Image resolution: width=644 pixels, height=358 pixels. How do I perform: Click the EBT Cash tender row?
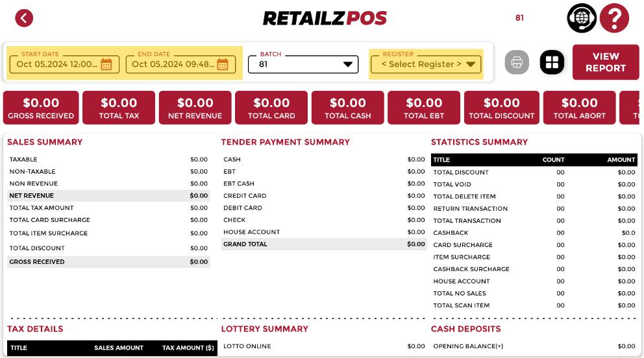[x=324, y=184]
